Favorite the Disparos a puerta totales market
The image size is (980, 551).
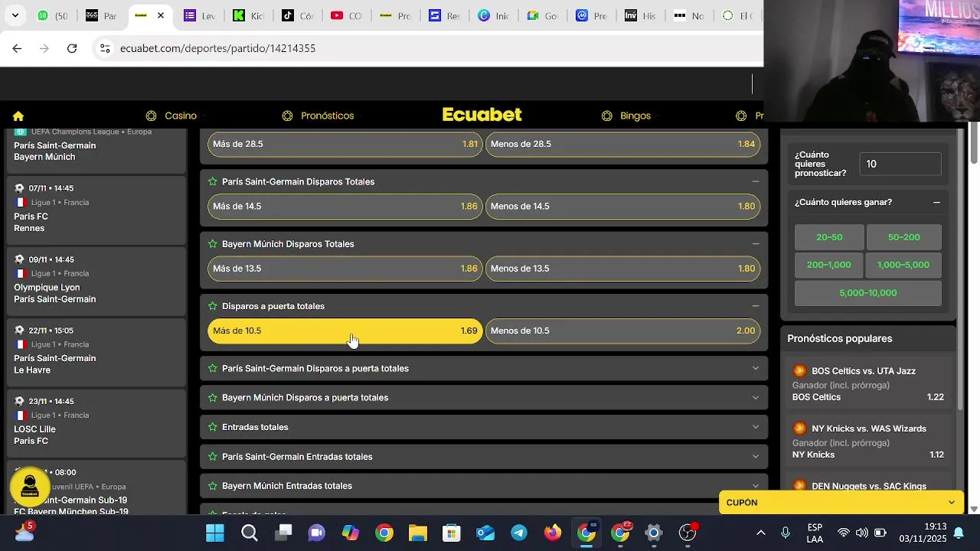213,306
